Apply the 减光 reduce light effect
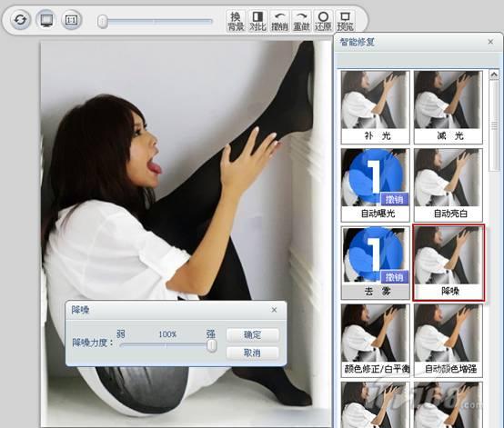The image size is (504, 428). point(449,107)
